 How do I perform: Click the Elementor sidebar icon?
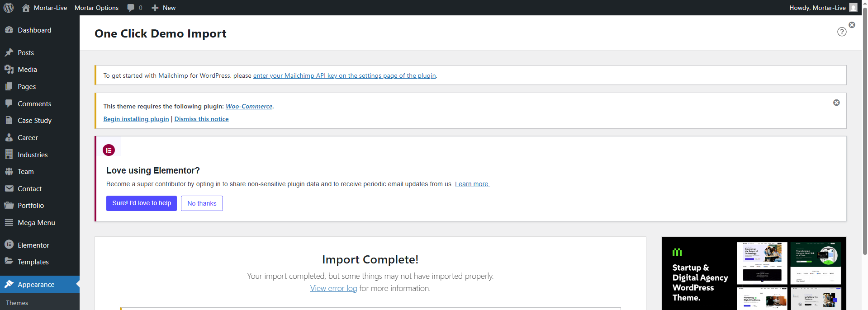point(9,244)
